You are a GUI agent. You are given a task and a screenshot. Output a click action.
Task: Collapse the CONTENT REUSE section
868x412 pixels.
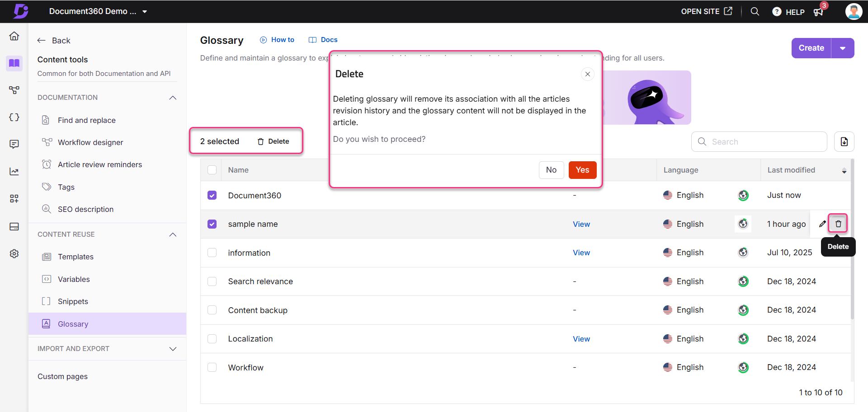(x=173, y=234)
